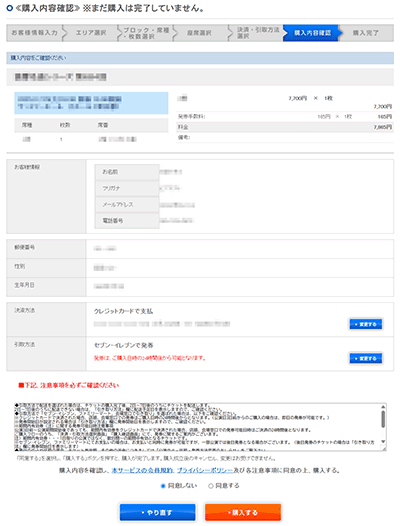
Task: Click the highlighted blue event details box
Action: coord(91,103)
